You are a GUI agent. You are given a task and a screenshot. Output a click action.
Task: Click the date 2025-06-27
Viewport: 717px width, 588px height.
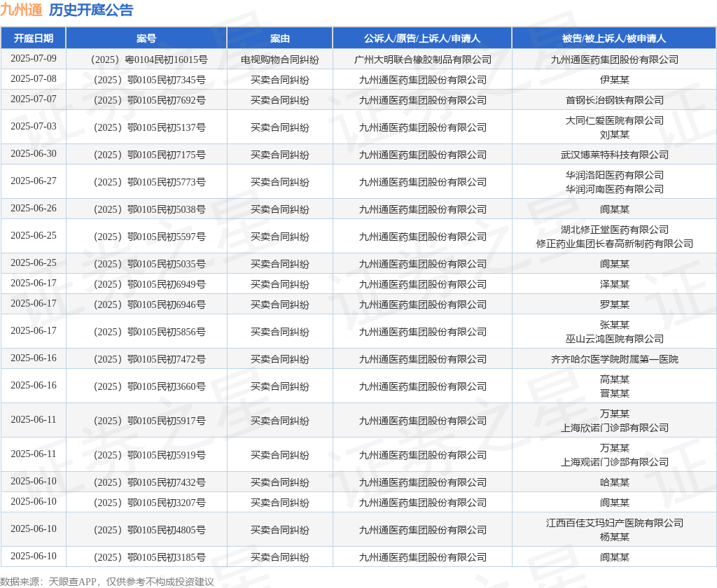(34, 181)
